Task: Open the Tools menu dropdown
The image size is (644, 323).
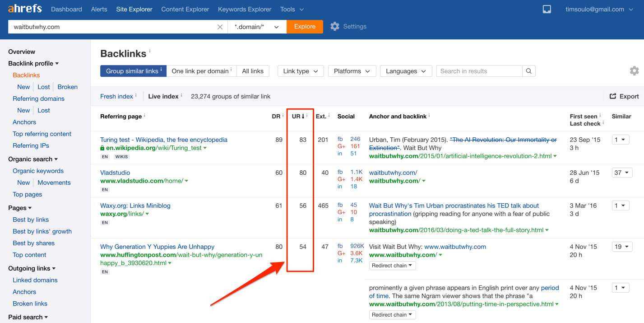Action: pos(292,9)
